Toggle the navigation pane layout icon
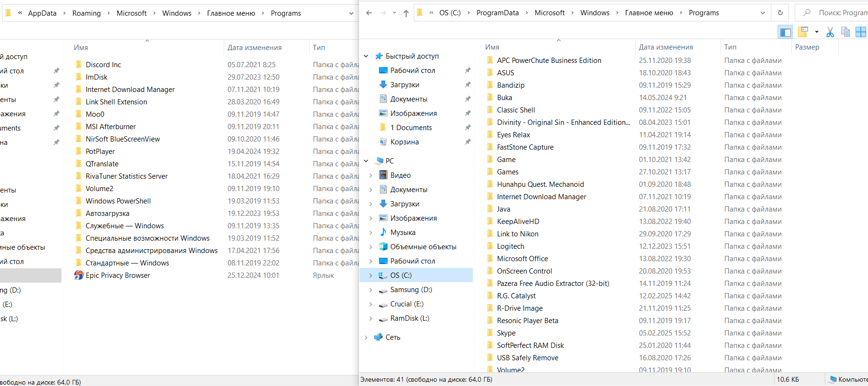This screenshot has width=868, height=386. 785,32
